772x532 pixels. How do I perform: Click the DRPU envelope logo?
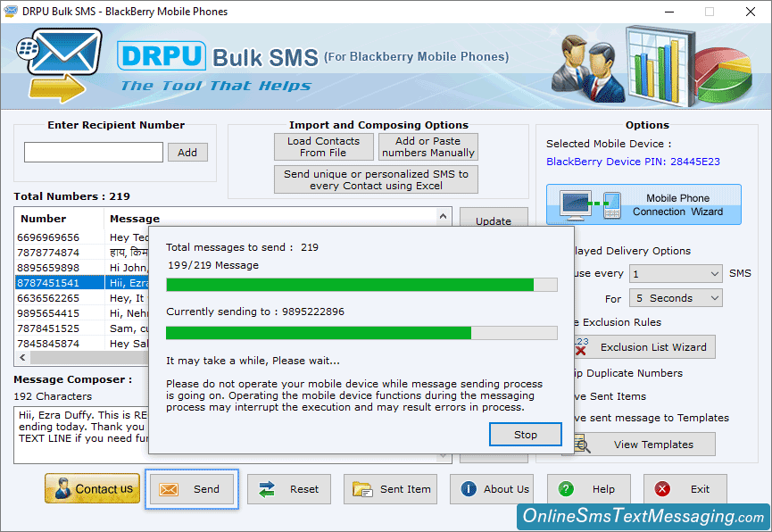point(60,64)
